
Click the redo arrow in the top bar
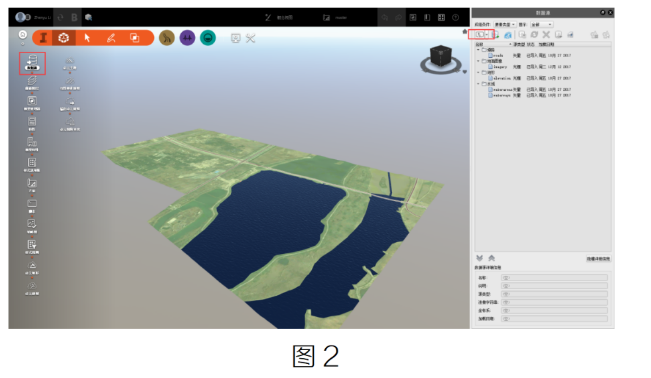click(399, 17)
